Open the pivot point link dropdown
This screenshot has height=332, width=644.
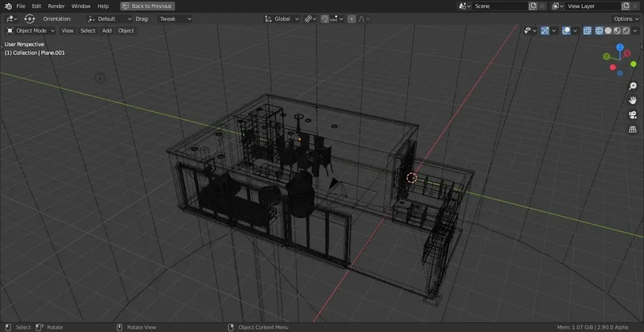pos(311,19)
